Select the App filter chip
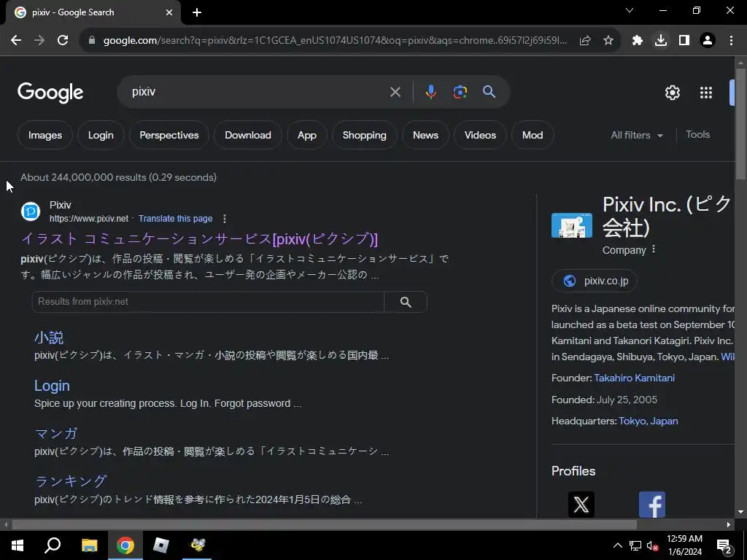Screen dimensions: 747x560 (x=307, y=135)
